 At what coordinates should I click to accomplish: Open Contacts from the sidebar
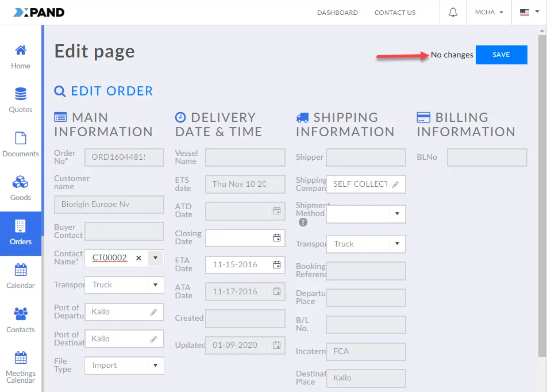pos(21,320)
